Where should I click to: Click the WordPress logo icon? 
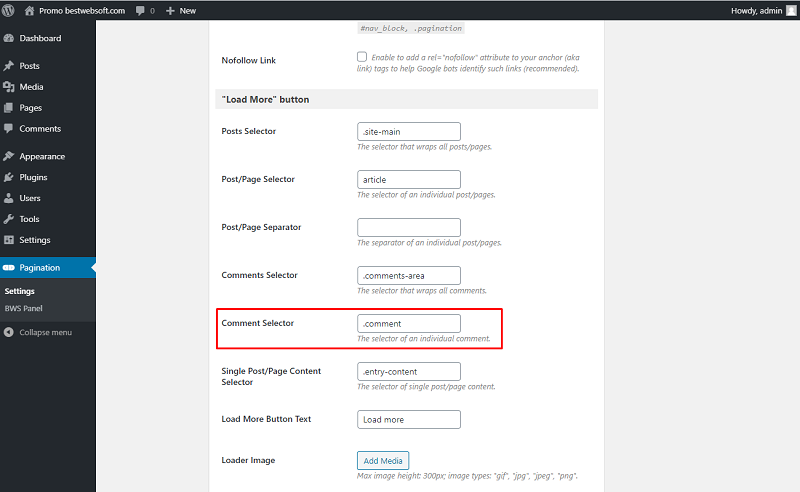click(x=8, y=10)
